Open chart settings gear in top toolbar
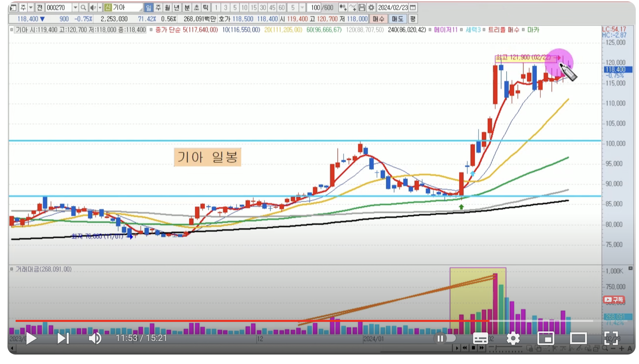The height and width of the screenshot is (364, 639). pyautogui.click(x=371, y=7)
